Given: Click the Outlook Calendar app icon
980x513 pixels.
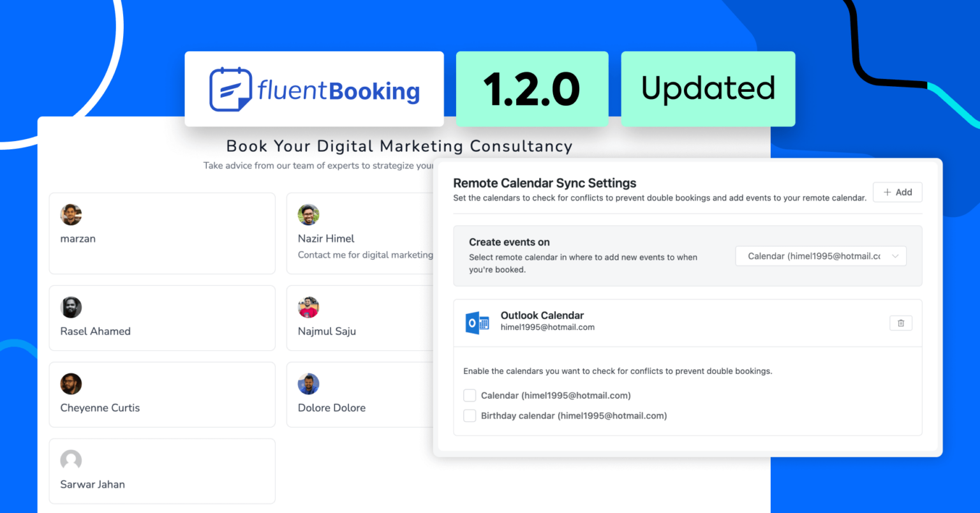Looking at the screenshot, I should tap(477, 323).
